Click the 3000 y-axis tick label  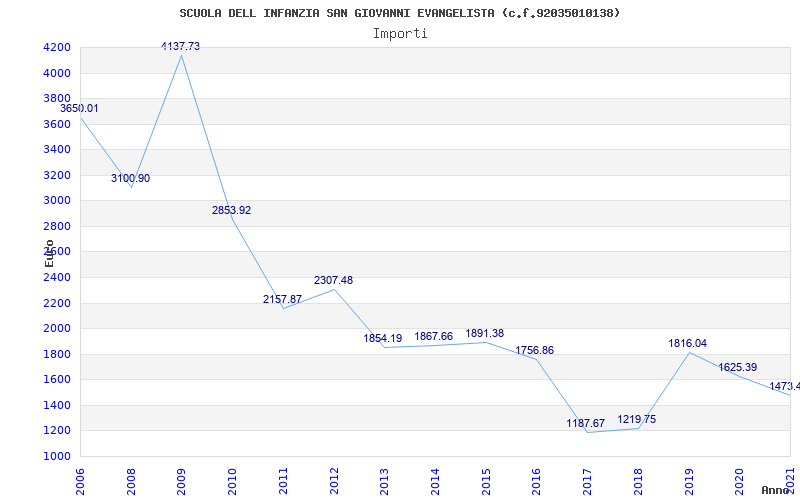(57, 201)
